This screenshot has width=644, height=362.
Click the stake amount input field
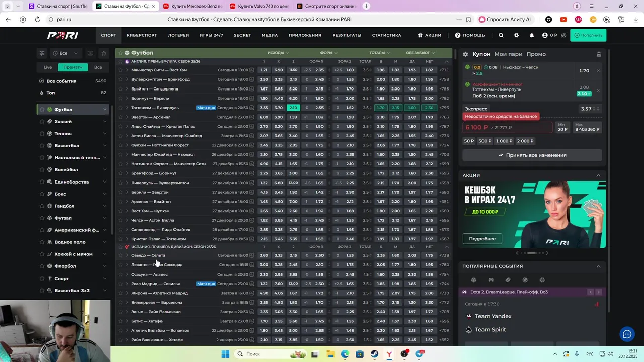508,128
